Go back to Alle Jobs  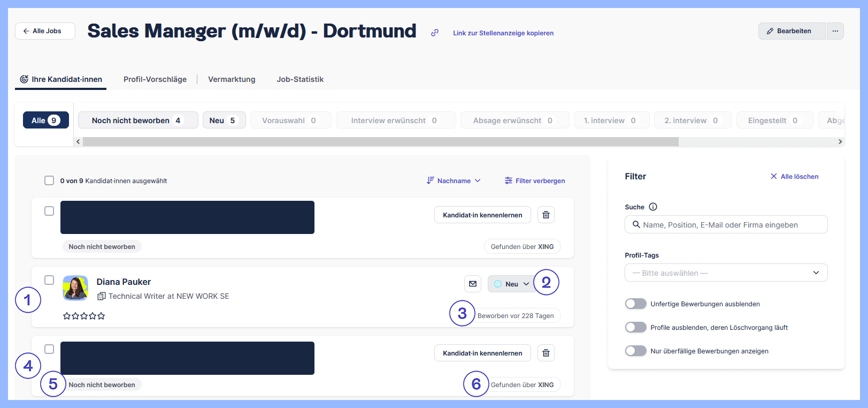pos(45,31)
